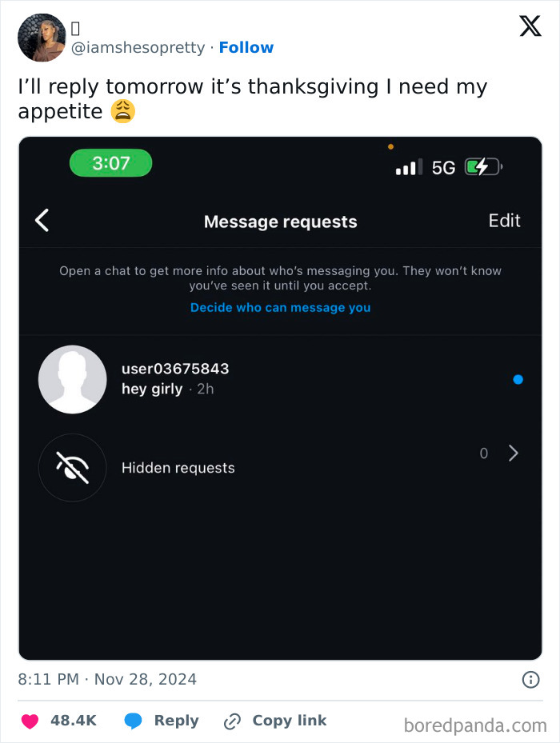Follow @iamshesopretty via the Follow link
Image resolution: width=560 pixels, height=743 pixels.
coord(246,47)
